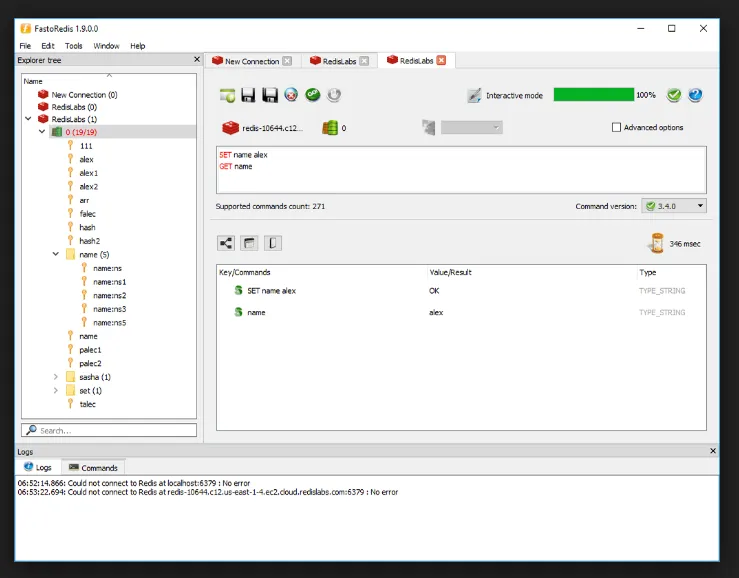The image size is (739, 578).
Task: Click the Name column header in Explorer tree
Action: pos(109,81)
